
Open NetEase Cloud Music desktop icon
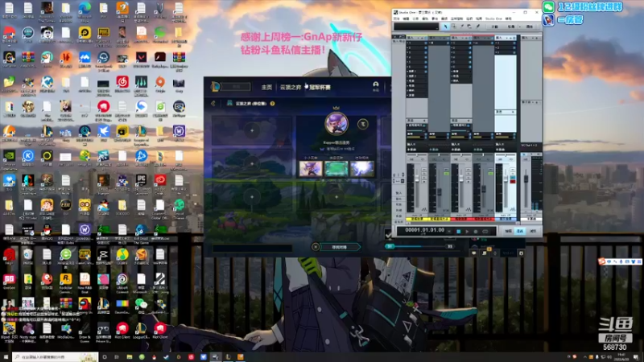pos(122,82)
